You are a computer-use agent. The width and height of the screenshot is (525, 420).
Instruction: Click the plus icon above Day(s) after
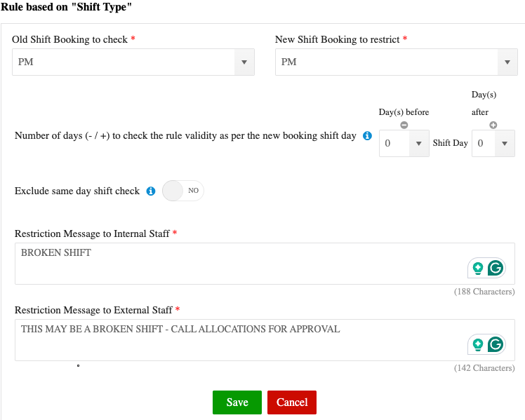pyautogui.click(x=493, y=125)
